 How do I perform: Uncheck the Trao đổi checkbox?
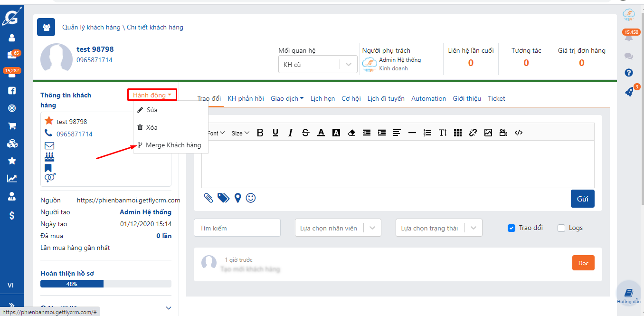click(x=511, y=228)
